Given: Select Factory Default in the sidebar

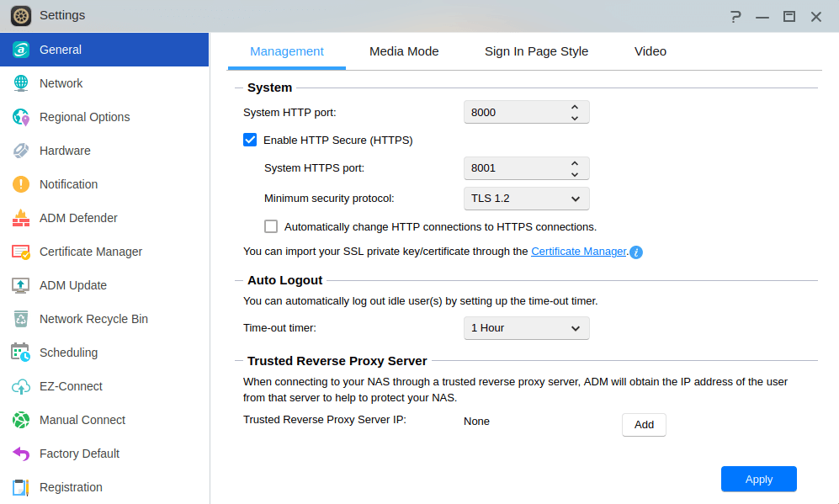Looking at the screenshot, I should coord(104,454).
